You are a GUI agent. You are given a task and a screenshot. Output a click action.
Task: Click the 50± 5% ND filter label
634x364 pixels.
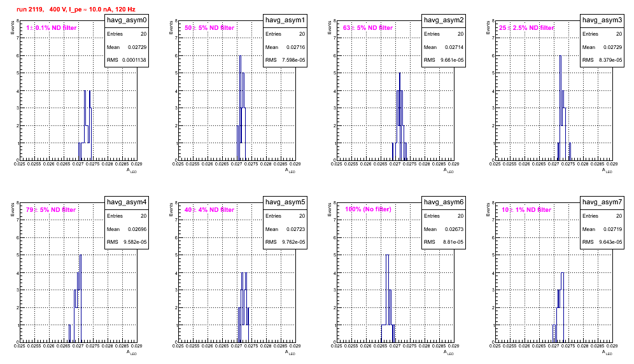(209, 28)
